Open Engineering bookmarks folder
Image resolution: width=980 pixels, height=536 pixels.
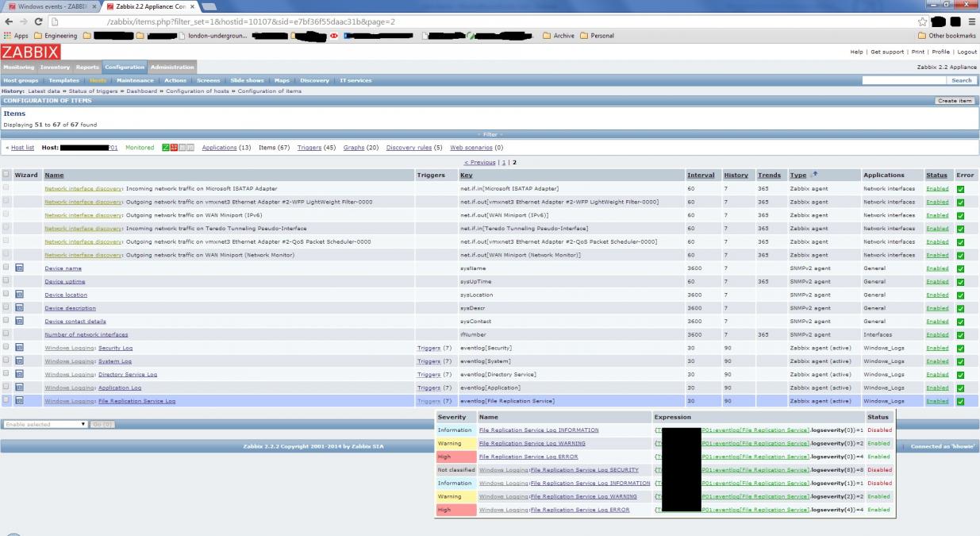point(56,35)
